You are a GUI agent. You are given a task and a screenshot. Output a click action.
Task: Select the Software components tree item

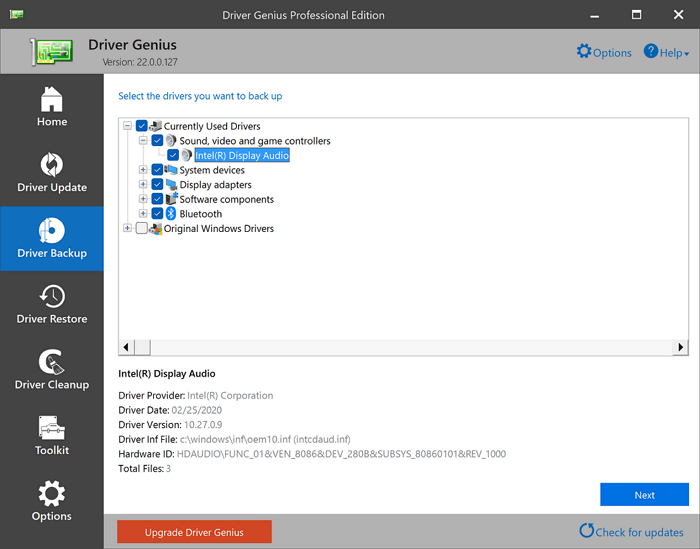[x=226, y=199]
